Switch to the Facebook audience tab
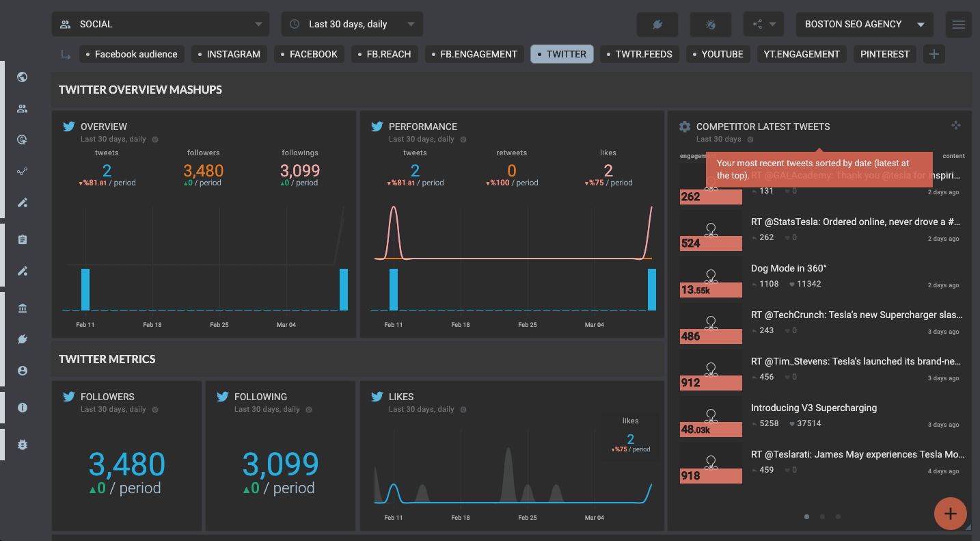 tap(132, 54)
